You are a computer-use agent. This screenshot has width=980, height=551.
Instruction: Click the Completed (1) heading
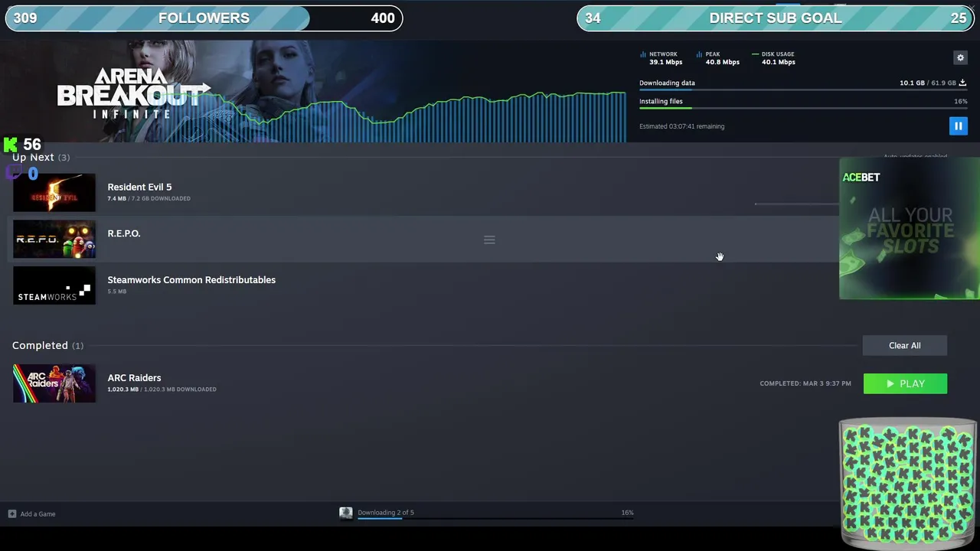point(47,345)
